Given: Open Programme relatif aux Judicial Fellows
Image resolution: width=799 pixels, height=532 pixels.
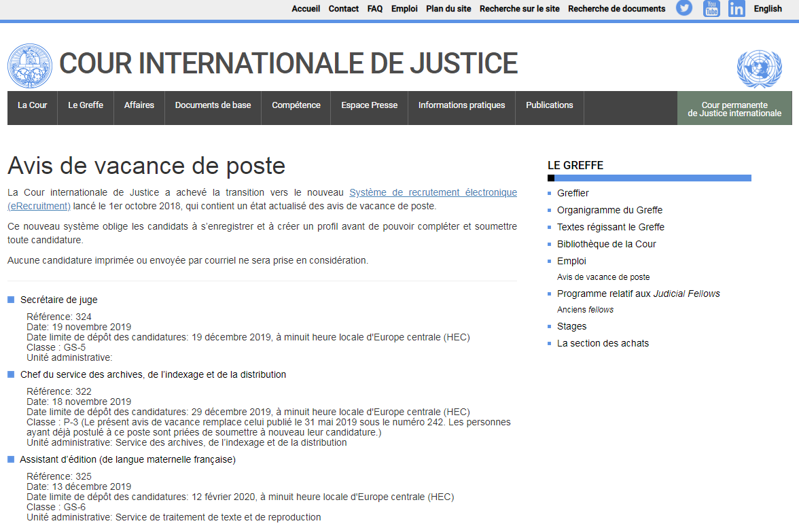Looking at the screenshot, I should coord(638,294).
